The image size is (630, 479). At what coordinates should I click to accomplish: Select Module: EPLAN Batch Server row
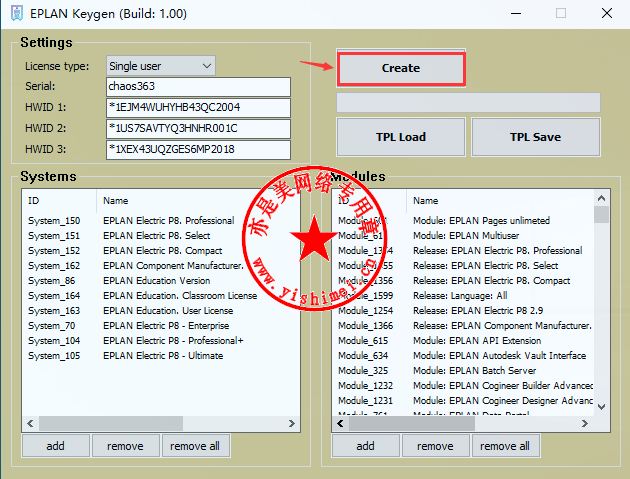463,371
